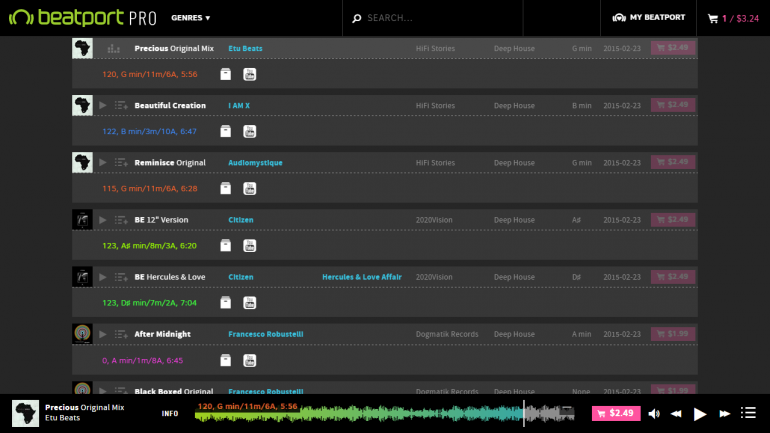This screenshot has width=770, height=433.
Task: Open YouTube icon under Beautiful Creation
Action: pyautogui.click(x=249, y=131)
